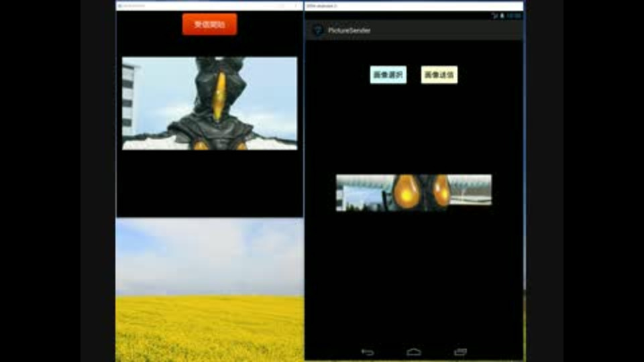Click the emulator window title bar

click(414, 6)
